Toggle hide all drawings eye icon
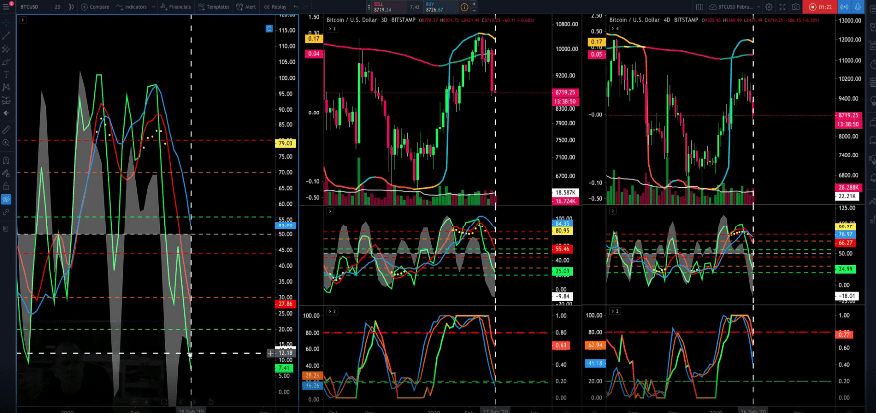Image resolution: width=876 pixels, height=413 pixels. (x=7, y=199)
